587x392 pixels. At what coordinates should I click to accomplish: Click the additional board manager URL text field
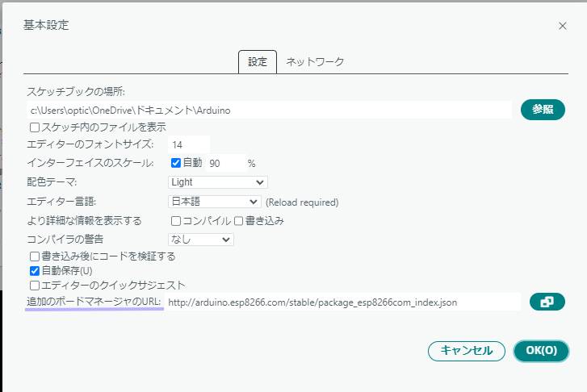pyautogui.click(x=342, y=302)
